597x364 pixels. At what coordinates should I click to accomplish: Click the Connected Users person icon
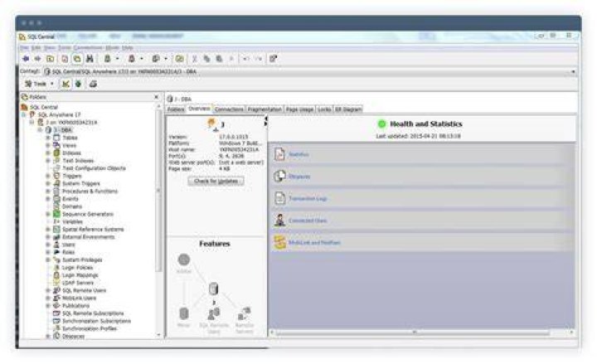tap(280, 220)
